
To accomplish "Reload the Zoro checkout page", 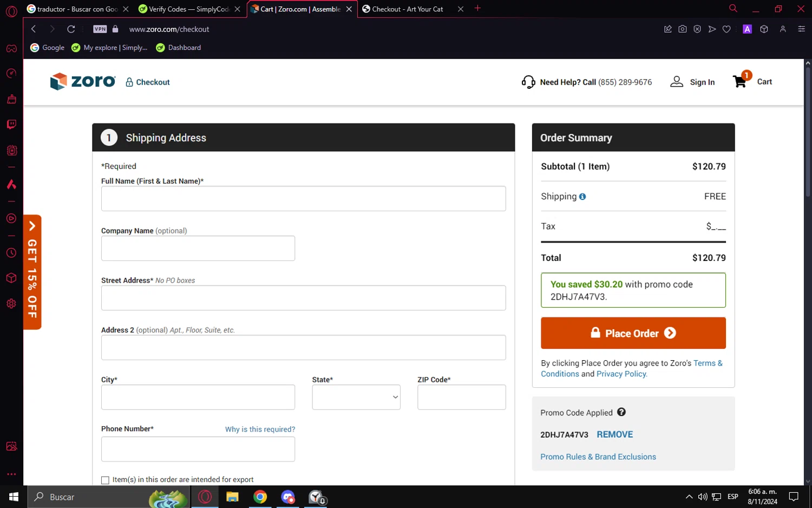I will coord(71,29).
